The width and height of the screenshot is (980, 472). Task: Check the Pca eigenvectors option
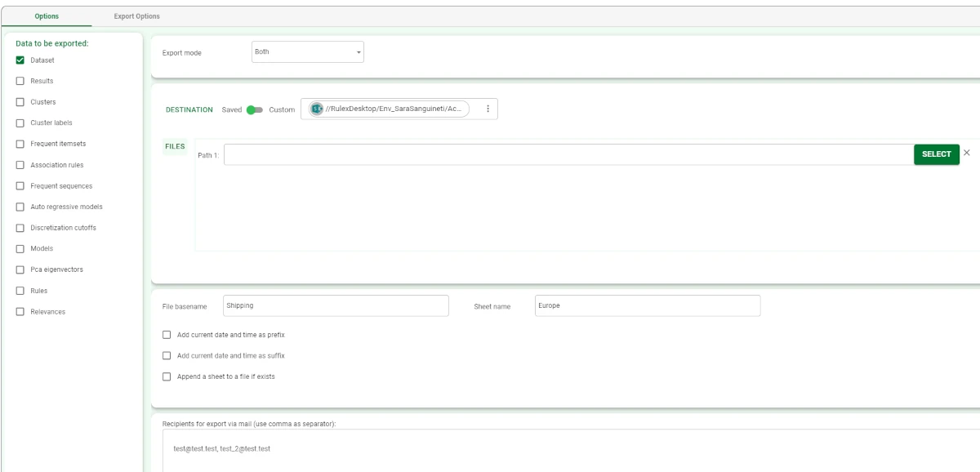point(20,269)
